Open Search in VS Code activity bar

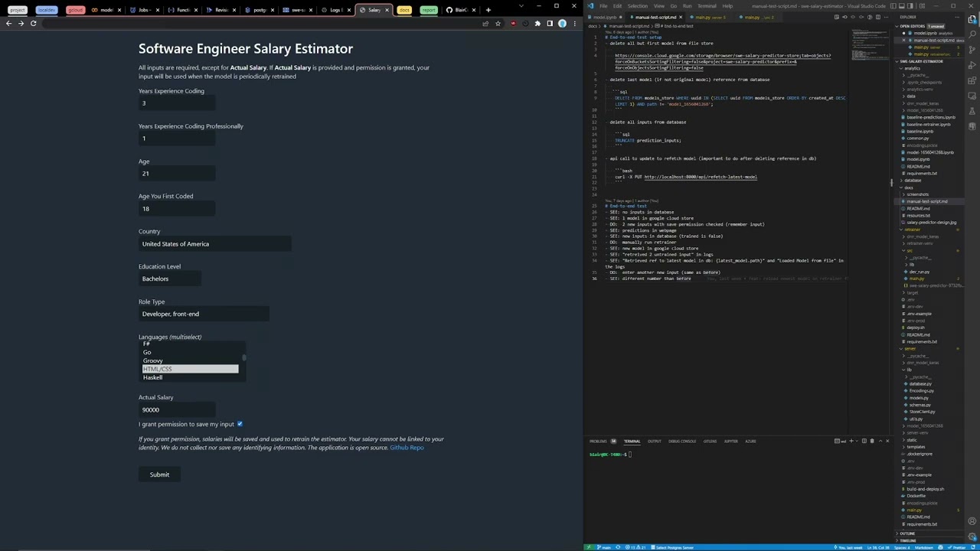[x=972, y=34]
